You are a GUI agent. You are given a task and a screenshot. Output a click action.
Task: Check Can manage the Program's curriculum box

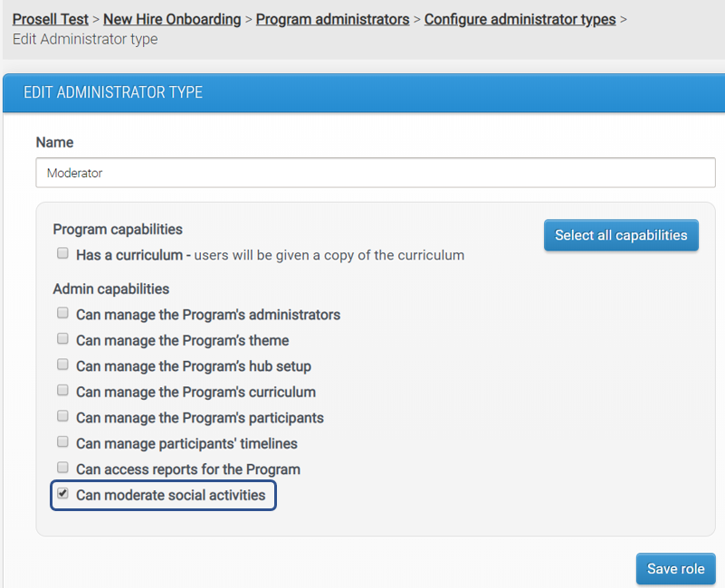point(62,391)
